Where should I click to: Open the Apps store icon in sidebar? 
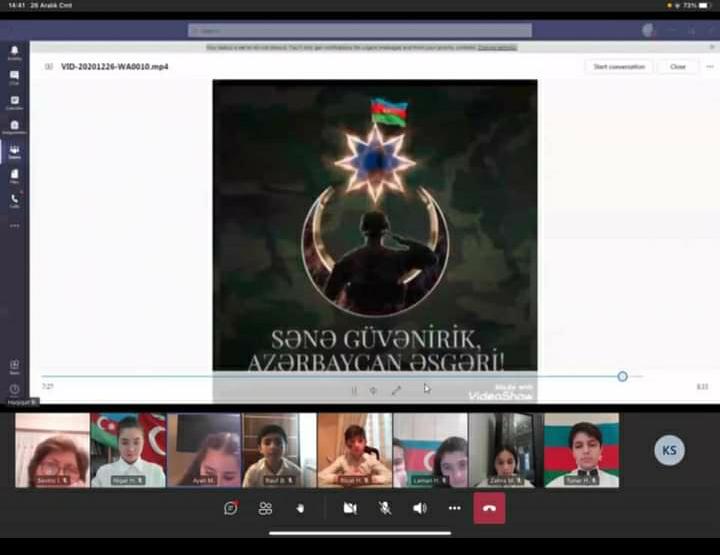click(x=14, y=367)
